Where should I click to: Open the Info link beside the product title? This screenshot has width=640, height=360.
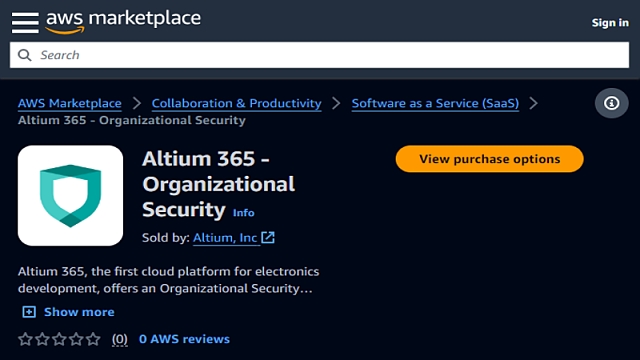tap(243, 213)
